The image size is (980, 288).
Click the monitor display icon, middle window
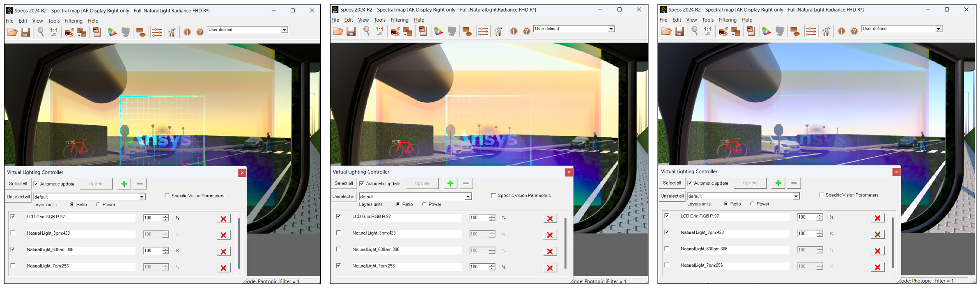(452, 32)
